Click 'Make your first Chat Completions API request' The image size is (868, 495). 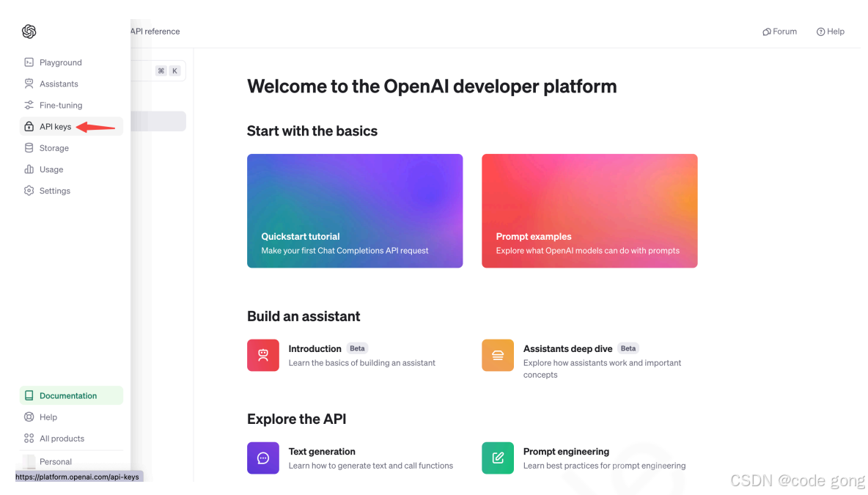(345, 251)
